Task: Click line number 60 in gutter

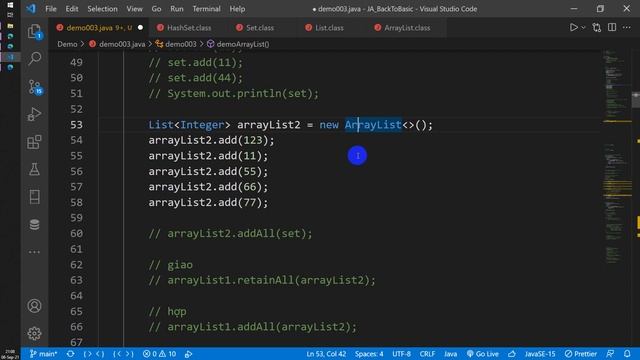Action: pyautogui.click(x=76, y=233)
